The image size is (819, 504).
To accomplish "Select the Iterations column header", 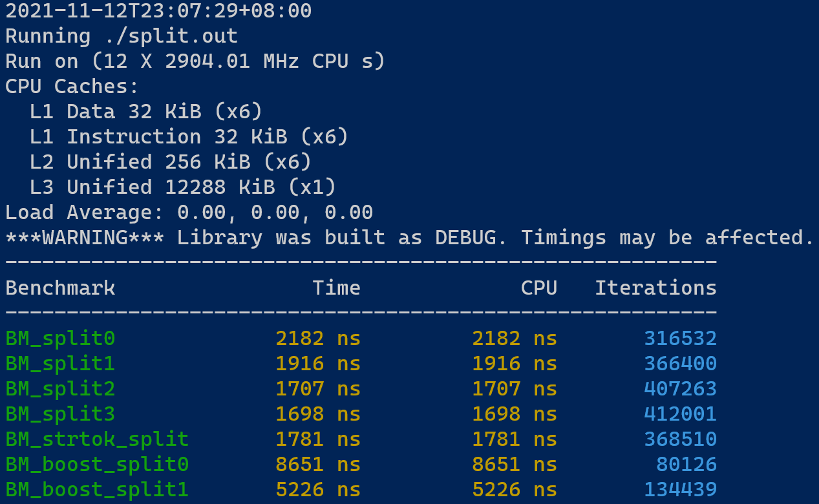I will pos(655,288).
